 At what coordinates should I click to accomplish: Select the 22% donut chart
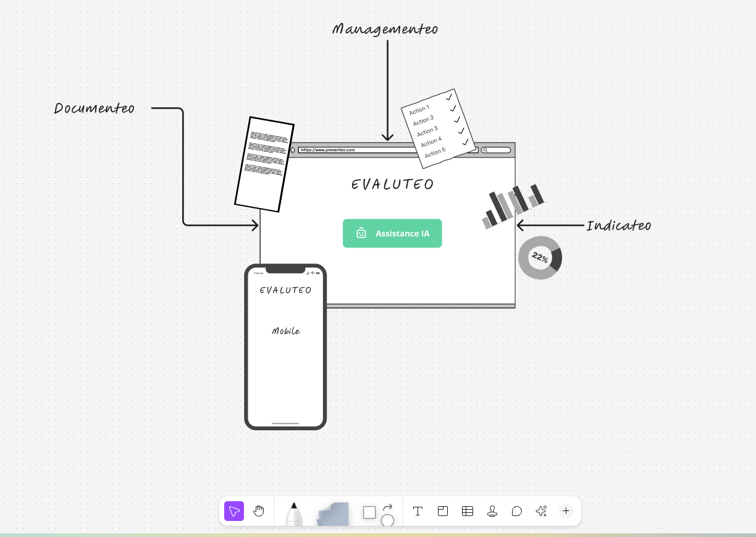click(540, 257)
